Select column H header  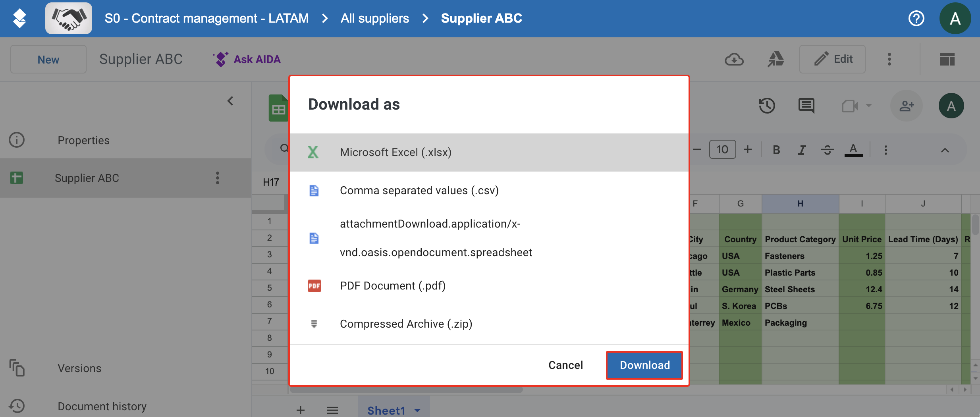pyautogui.click(x=800, y=203)
